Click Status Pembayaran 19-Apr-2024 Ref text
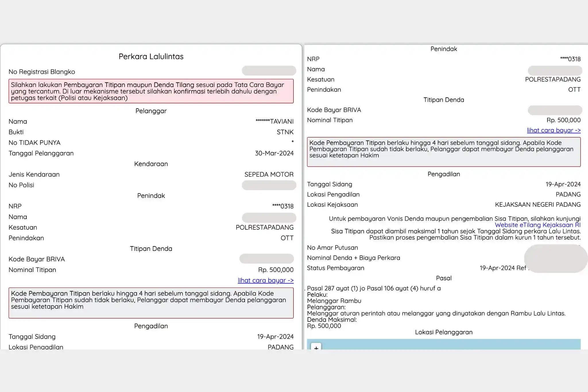 point(503,268)
